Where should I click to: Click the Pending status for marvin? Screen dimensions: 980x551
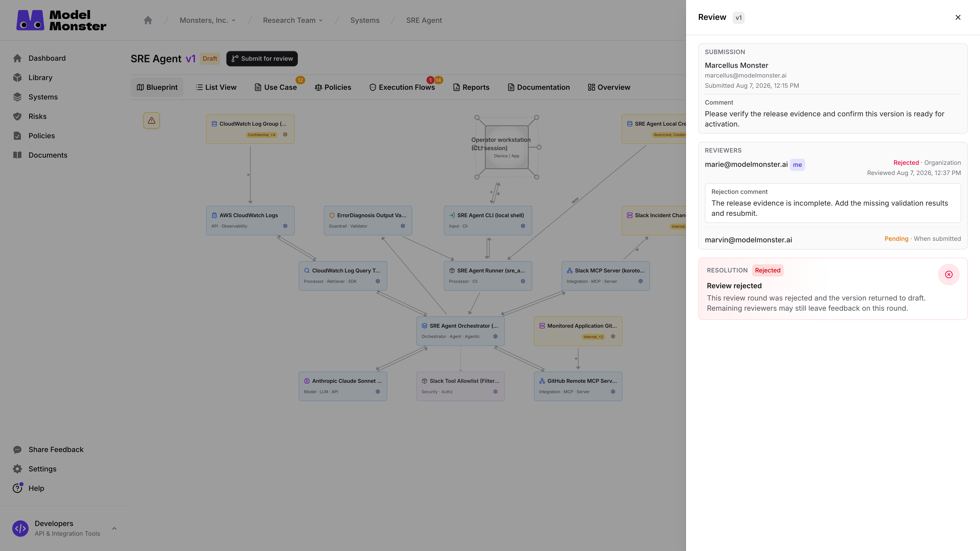[x=896, y=239]
